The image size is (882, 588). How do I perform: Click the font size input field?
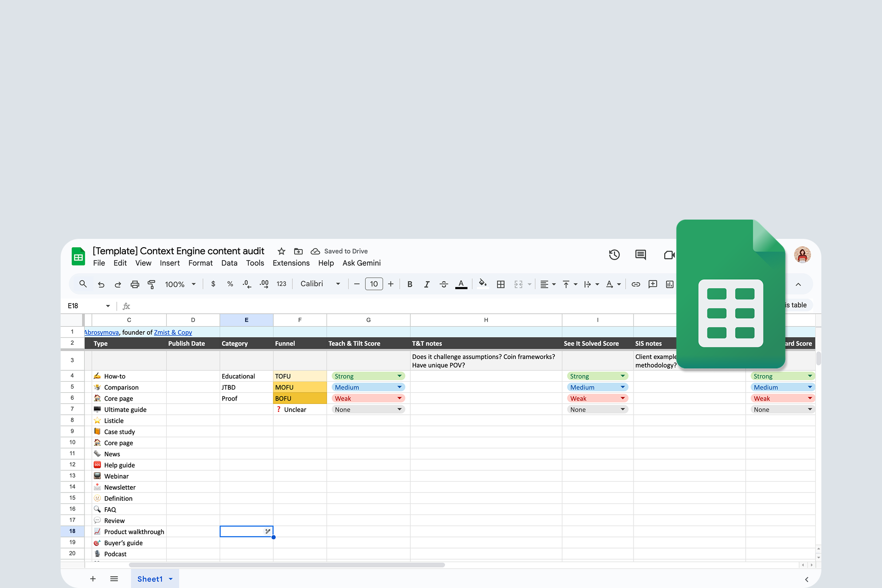pos(373,284)
